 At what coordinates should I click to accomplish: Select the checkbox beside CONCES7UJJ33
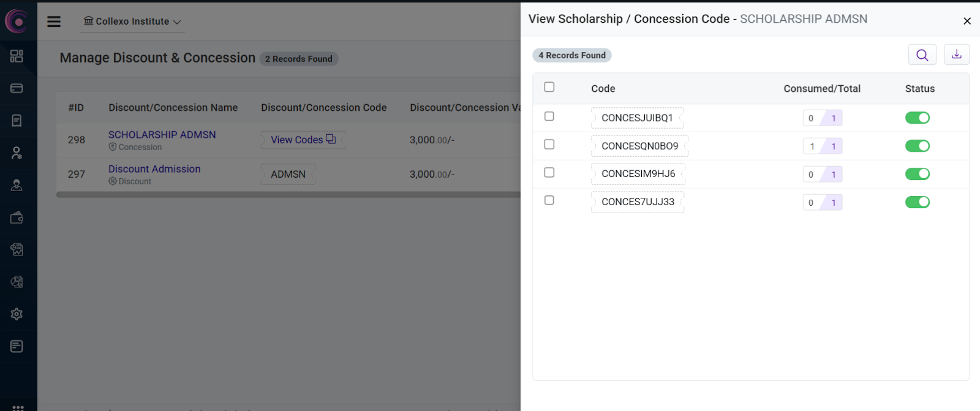point(549,200)
